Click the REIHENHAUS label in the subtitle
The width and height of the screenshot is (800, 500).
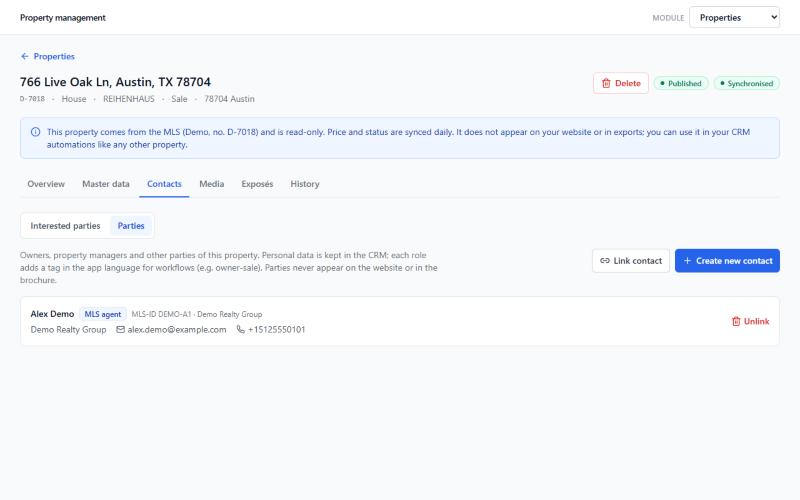click(x=129, y=99)
